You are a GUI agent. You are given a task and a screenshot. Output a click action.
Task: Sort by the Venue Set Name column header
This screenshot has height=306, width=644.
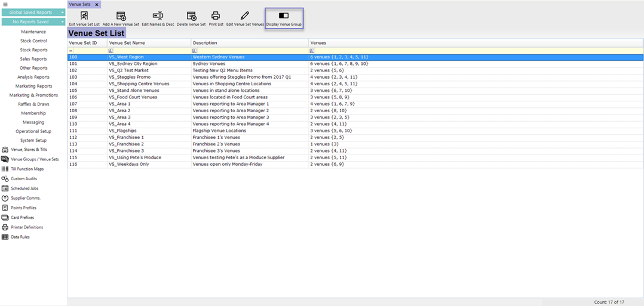[x=149, y=43]
